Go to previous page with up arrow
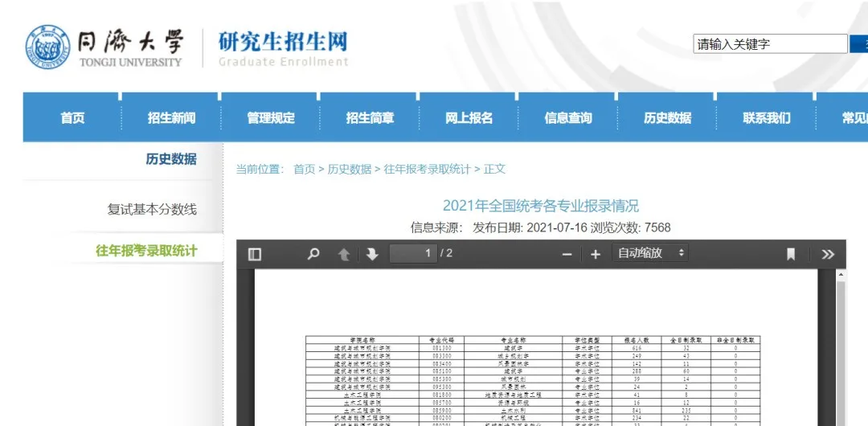This screenshot has width=868, height=426. coord(344,254)
